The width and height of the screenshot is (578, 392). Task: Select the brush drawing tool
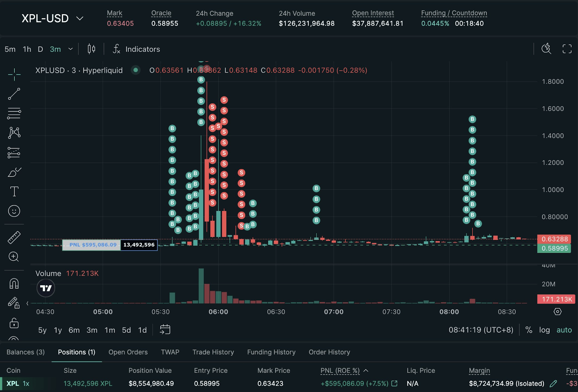click(x=14, y=172)
